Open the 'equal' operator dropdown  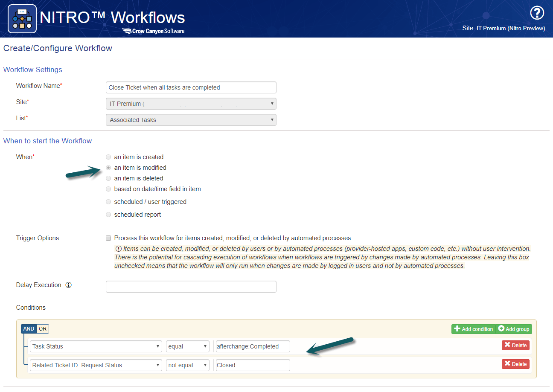(188, 346)
